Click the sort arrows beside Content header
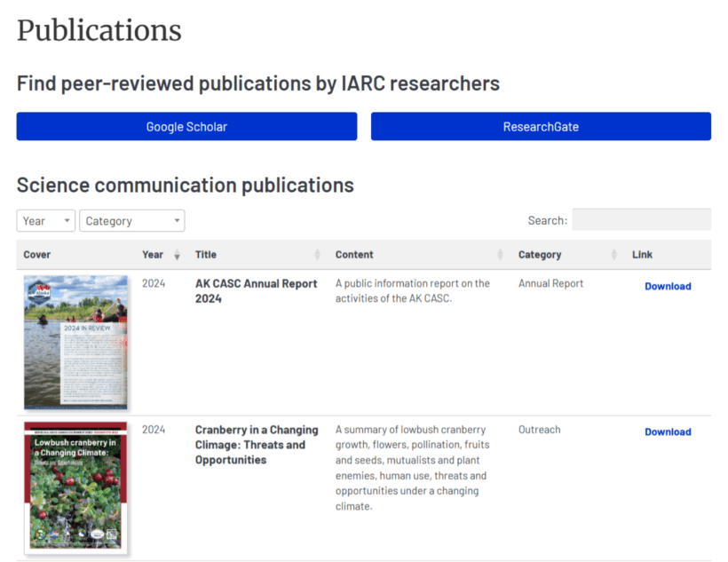 pyautogui.click(x=501, y=255)
